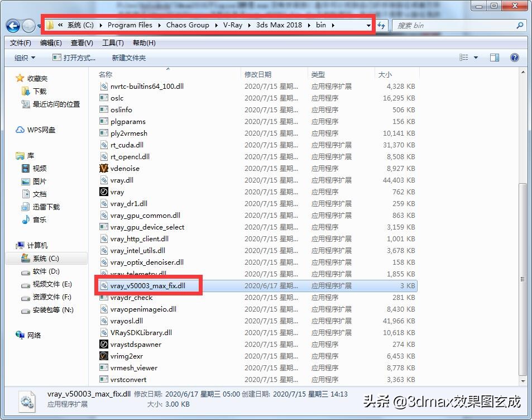
Task: Open the Xunlei Downloads library
Action: 40,207
